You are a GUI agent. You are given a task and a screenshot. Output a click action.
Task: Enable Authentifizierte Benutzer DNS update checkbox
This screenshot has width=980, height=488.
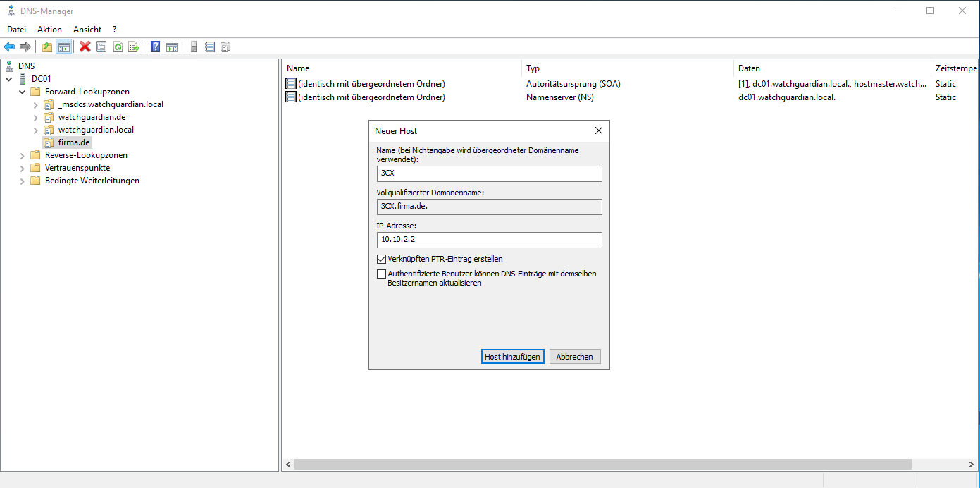pyautogui.click(x=382, y=274)
